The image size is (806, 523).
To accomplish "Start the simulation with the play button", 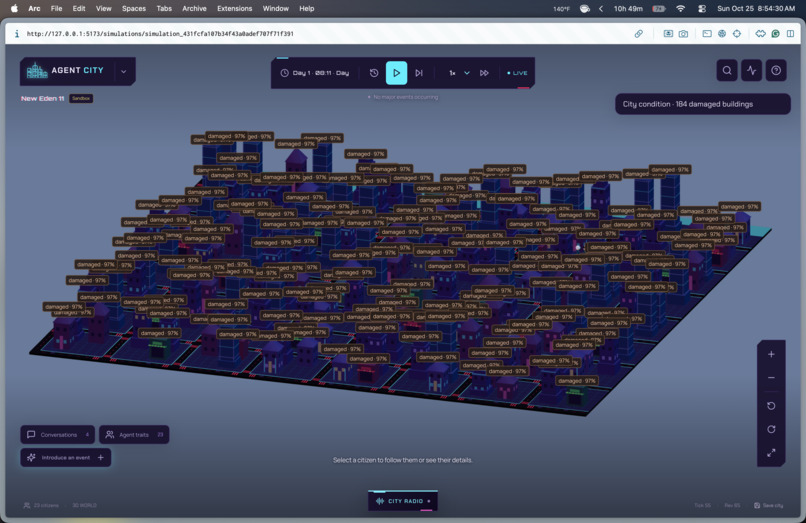I will point(396,73).
